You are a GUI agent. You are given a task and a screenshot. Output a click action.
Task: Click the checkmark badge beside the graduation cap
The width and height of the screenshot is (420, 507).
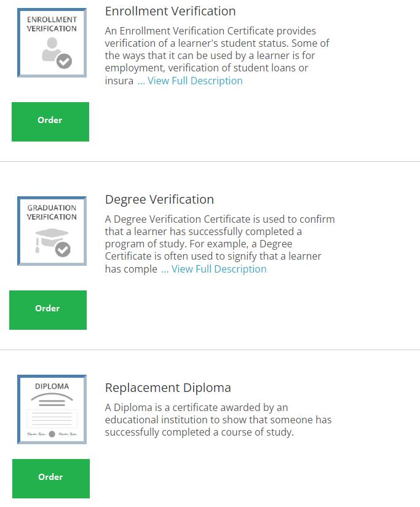63,249
